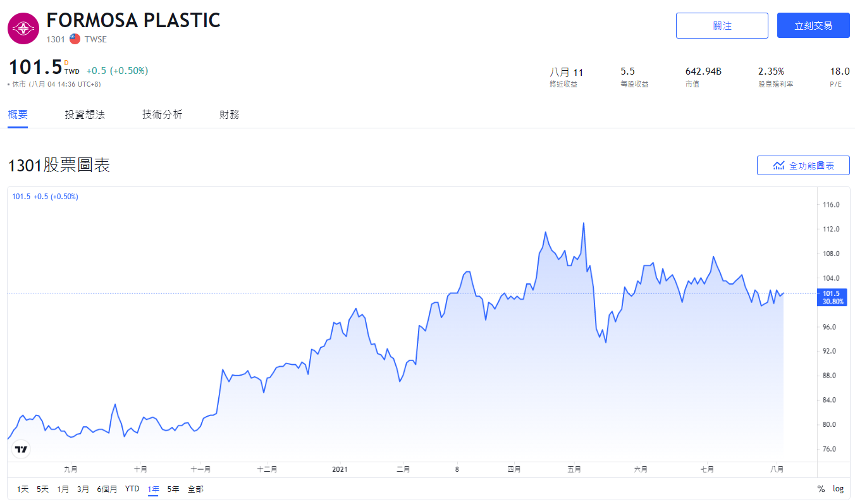Open the 全功能圖表 full-featured chart
855x504 pixels.
(x=803, y=166)
